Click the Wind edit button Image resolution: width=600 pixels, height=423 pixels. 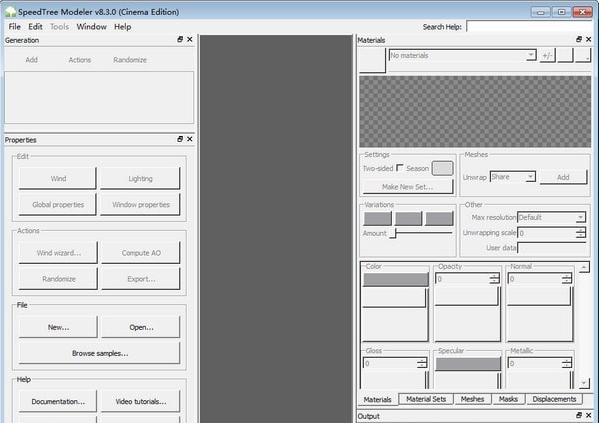tap(58, 178)
